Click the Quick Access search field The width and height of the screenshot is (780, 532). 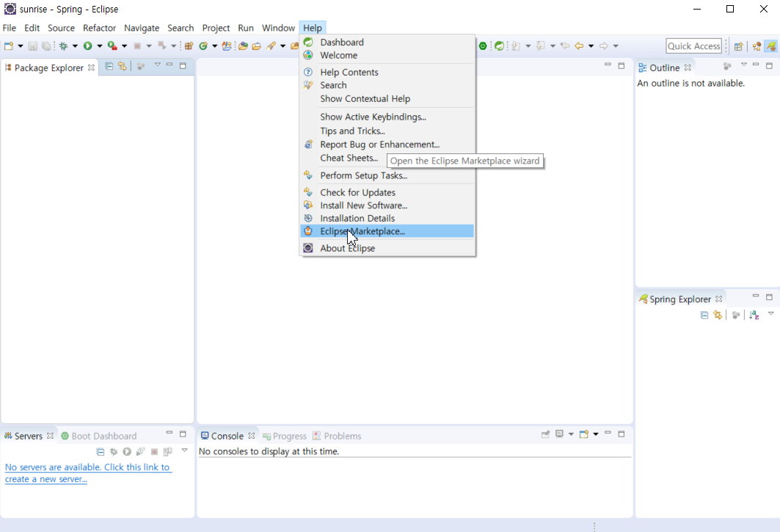pos(693,45)
